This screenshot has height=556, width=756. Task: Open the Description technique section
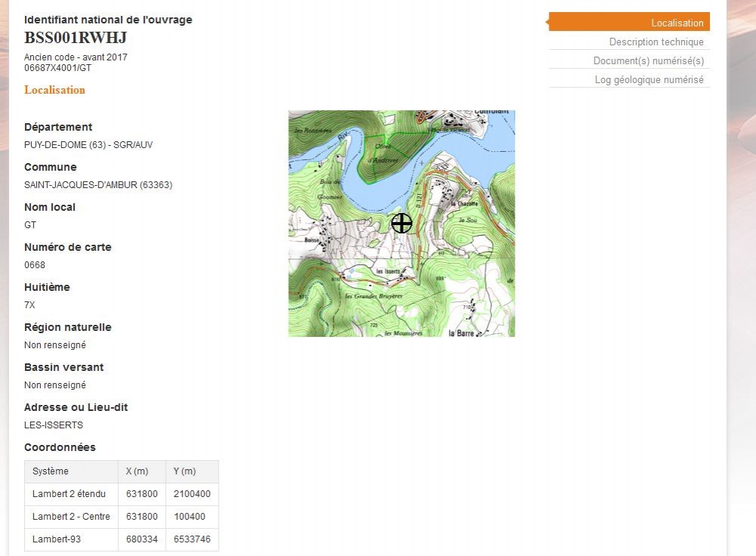pyautogui.click(x=656, y=42)
